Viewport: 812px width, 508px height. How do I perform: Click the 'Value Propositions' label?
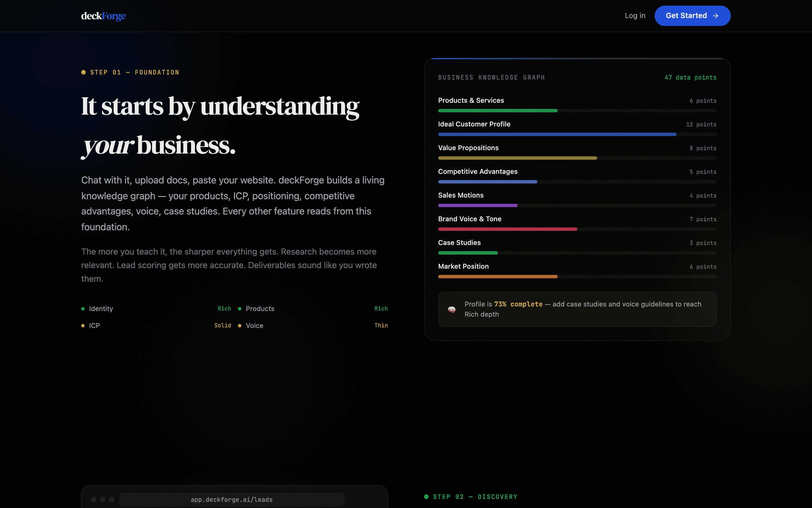pyautogui.click(x=468, y=148)
